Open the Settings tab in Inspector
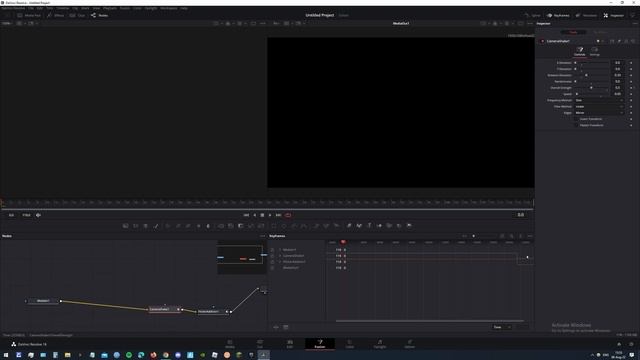Viewport: 640px width, 360px height. [x=595, y=51]
